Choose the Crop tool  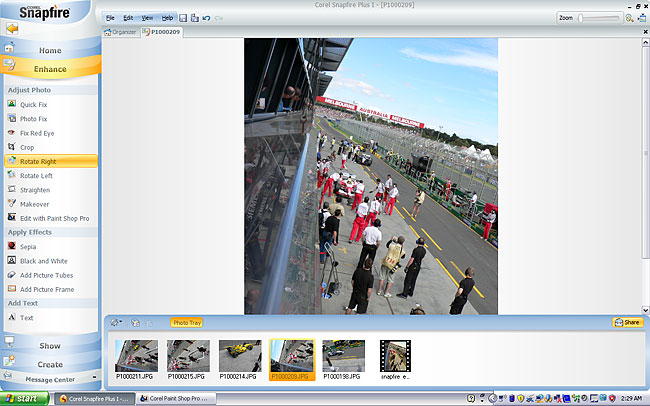click(x=27, y=147)
